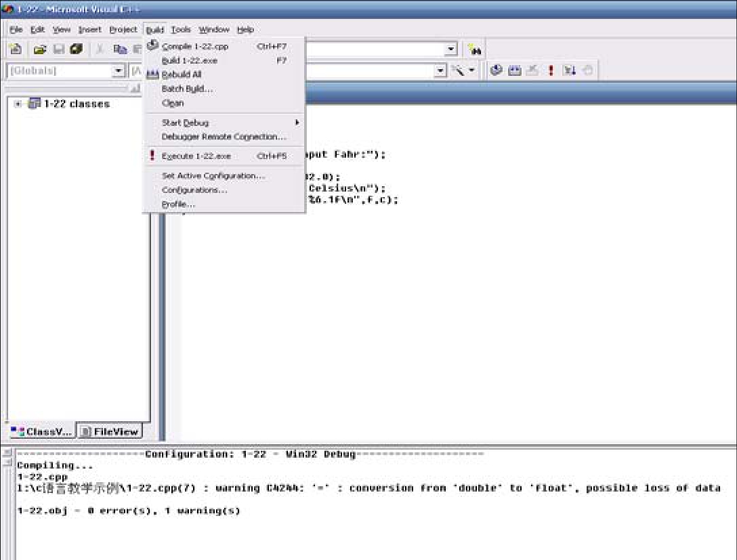Click the Stop Build icon in MiniBar
The height and width of the screenshot is (560, 737).
coord(532,70)
